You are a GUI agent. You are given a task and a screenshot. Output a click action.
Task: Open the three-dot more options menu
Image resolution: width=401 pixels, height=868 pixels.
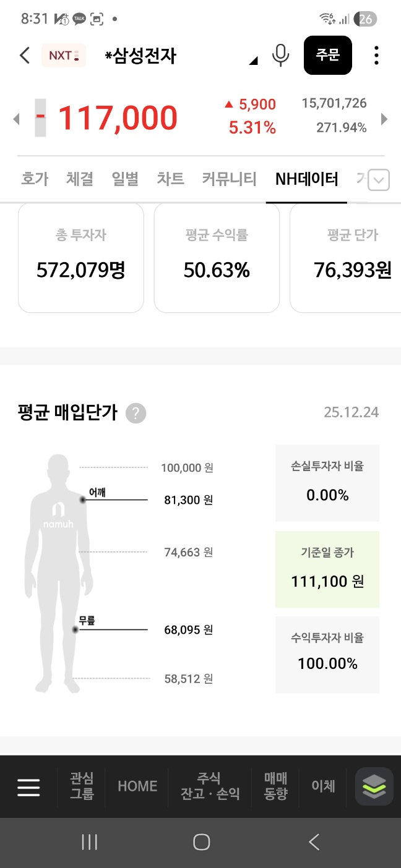[376, 56]
